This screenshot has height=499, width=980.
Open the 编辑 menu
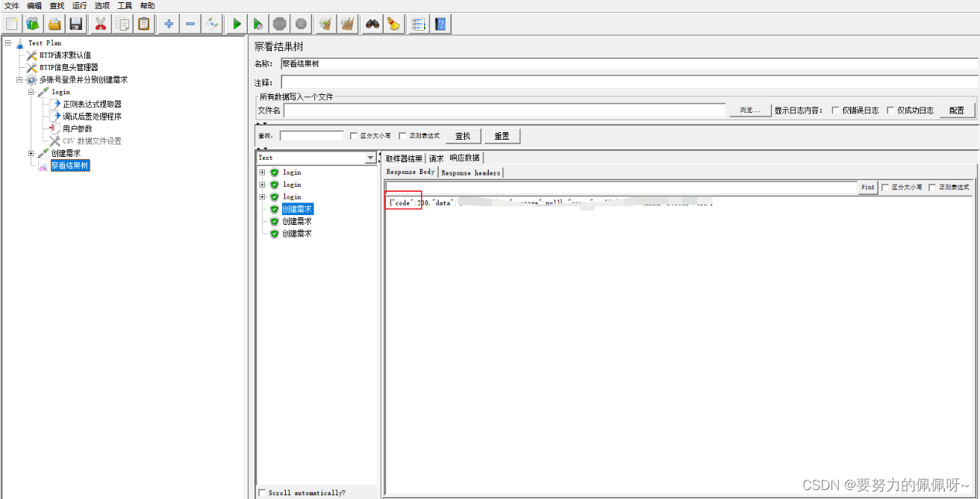click(34, 6)
